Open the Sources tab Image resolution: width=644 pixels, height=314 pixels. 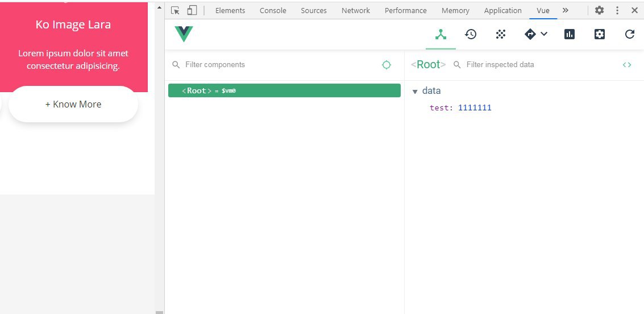tap(313, 11)
